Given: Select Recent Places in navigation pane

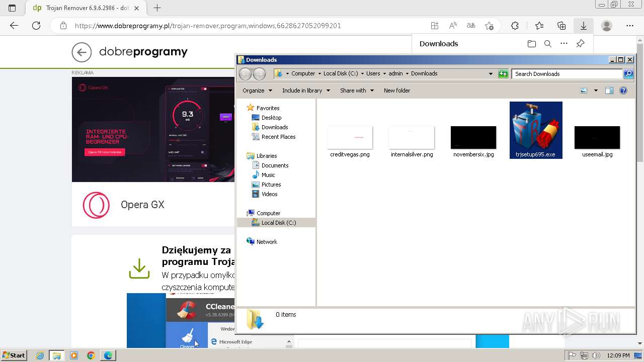Looking at the screenshot, I should pos(278,137).
